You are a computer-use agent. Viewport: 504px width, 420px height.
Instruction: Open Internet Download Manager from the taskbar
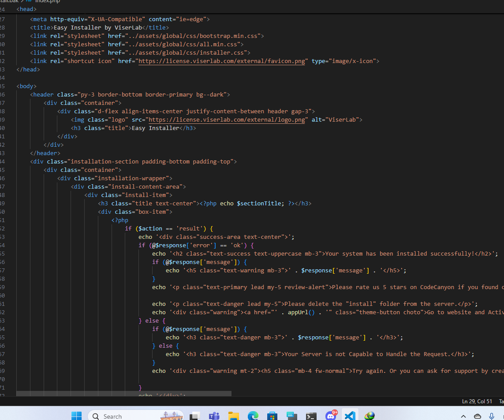tap(370, 416)
